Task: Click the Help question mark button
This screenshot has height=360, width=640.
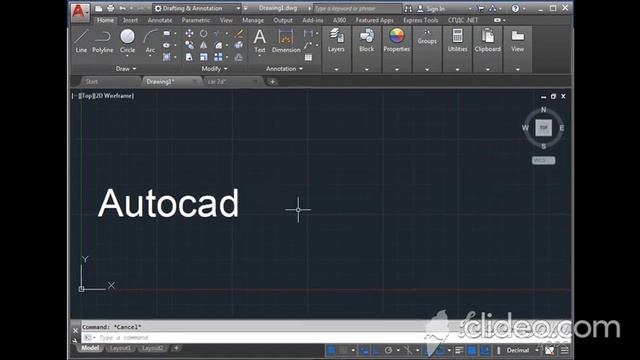Action: [x=515, y=8]
